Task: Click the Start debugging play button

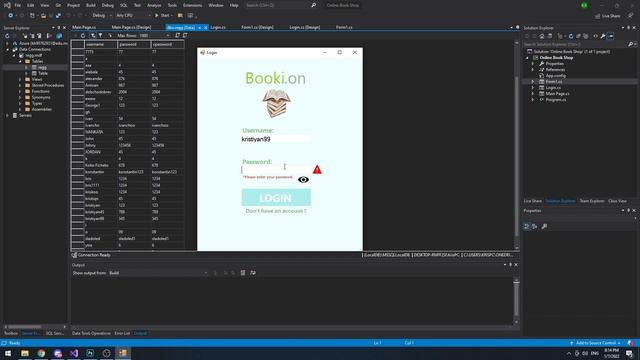Action: (x=162, y=15)
